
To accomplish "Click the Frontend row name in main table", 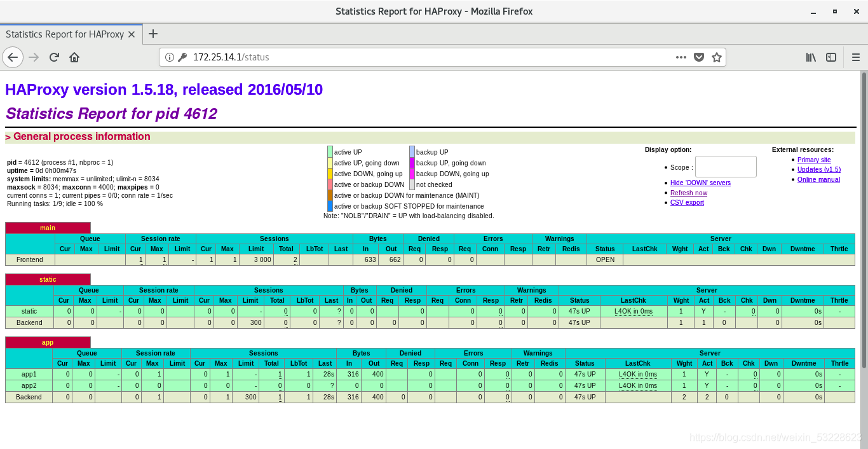I will (x=30, y=259).
